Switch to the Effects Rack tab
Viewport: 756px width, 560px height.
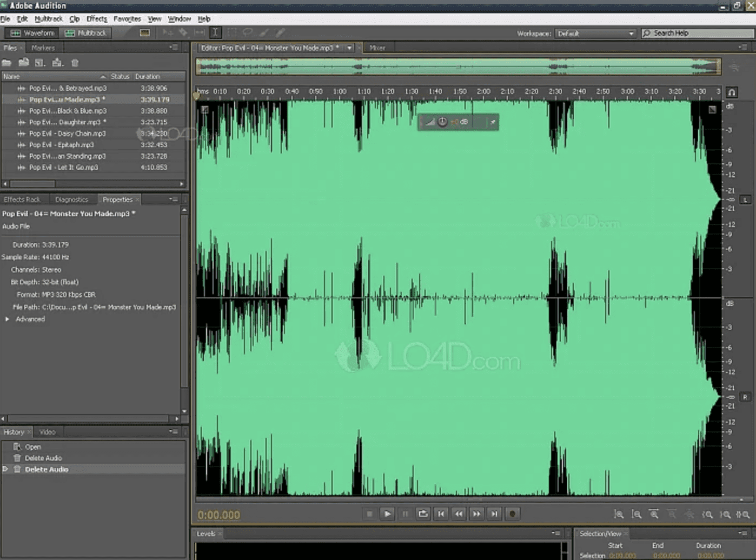point(22,199)
